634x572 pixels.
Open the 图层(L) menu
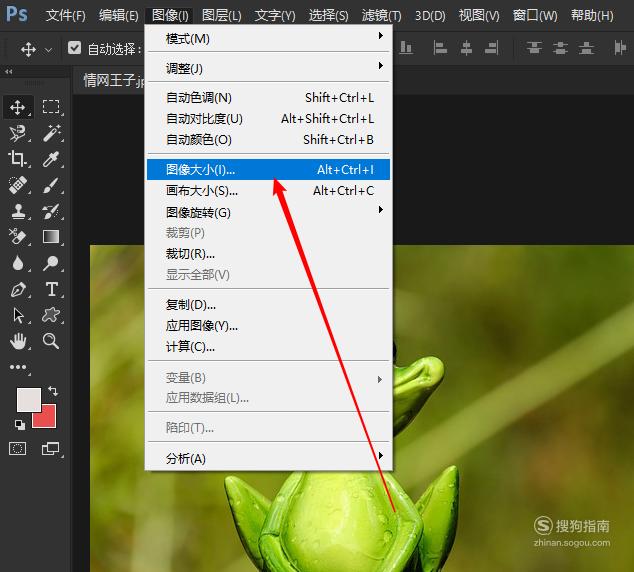tap(222, 16)
